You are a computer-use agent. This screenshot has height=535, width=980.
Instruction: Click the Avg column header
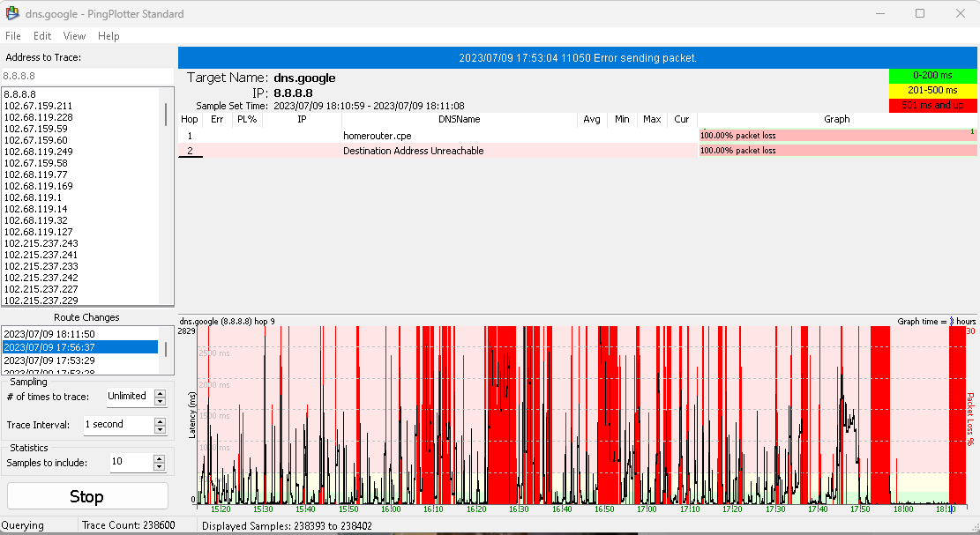point(592,119)
